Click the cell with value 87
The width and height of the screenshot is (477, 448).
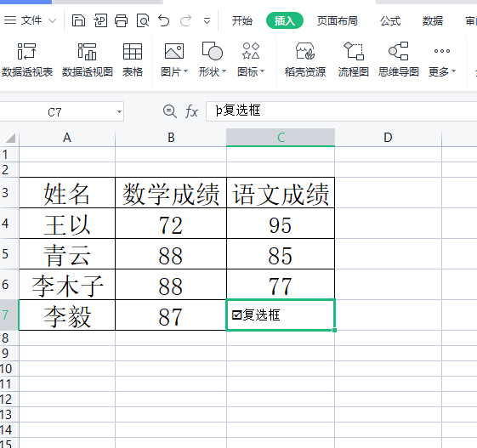(x=171, y=315)
